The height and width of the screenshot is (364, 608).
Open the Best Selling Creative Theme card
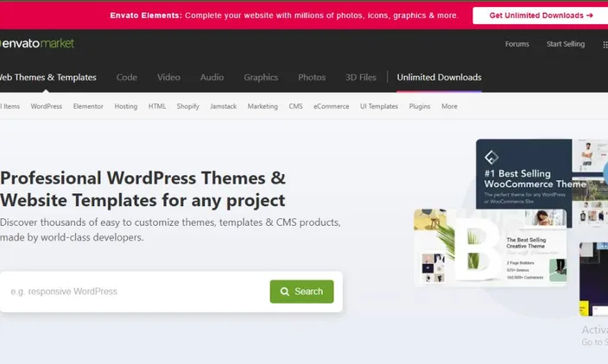click(x=491, y=248)
